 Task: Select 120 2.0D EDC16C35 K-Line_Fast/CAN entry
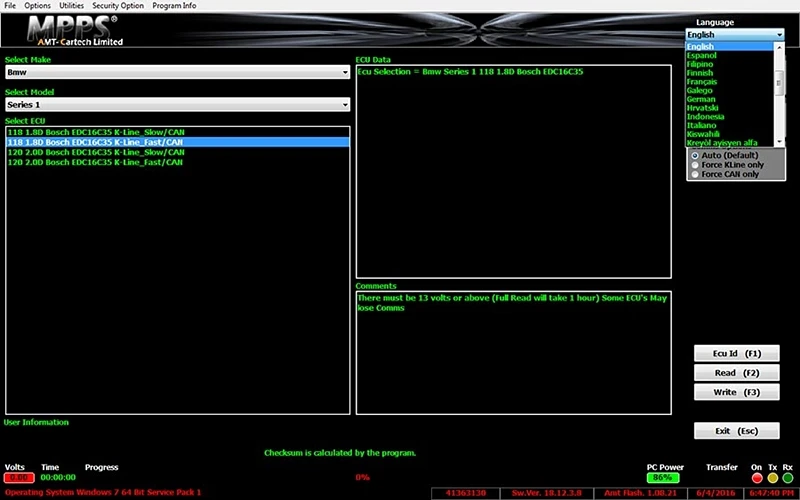click(x=178, y=162)
